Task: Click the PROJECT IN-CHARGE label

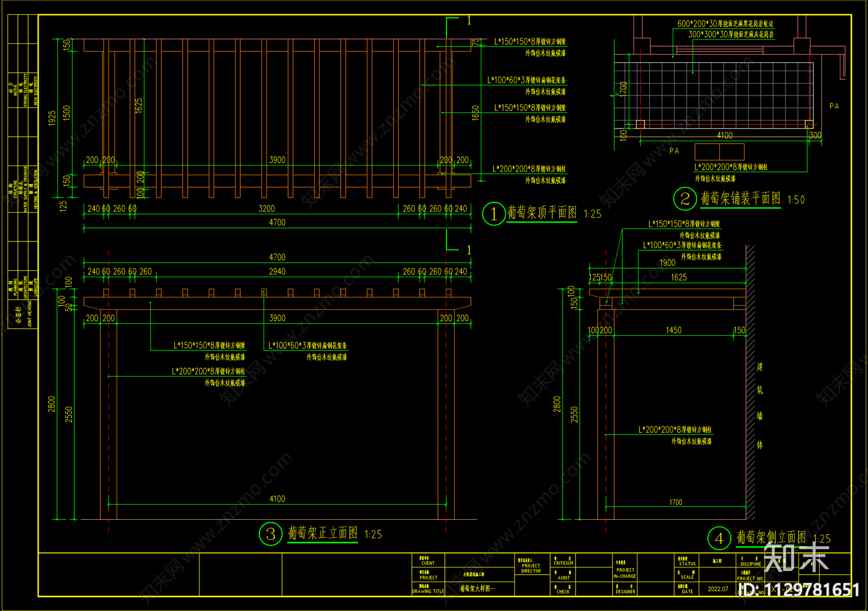Action: click(625, 573)
